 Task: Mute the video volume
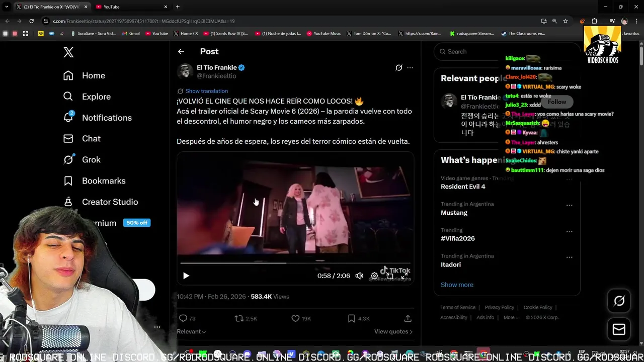click(x=359, y=276)
